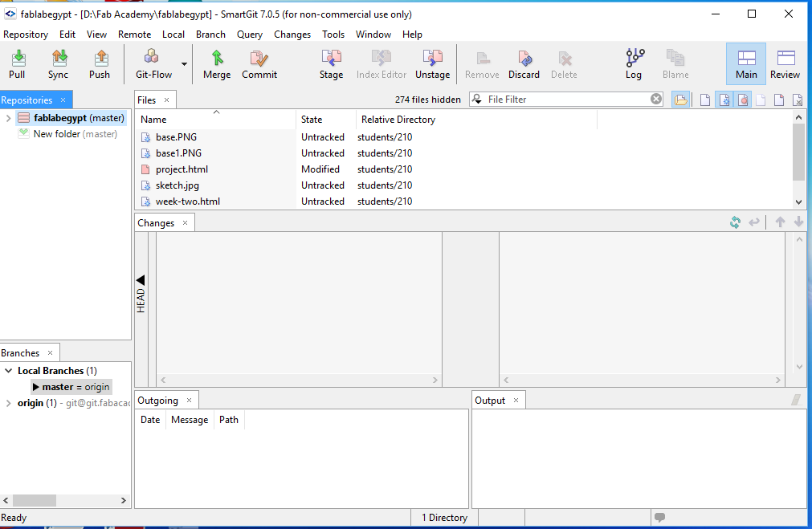Open the Log window from toolbar
812x529 pixels.
coord(634,64)
